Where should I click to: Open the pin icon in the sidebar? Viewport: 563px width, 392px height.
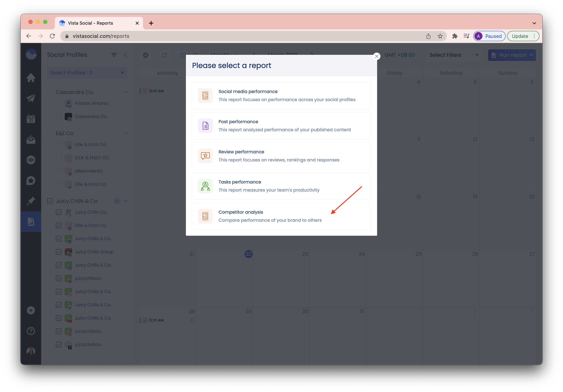(x=31, y=201)
